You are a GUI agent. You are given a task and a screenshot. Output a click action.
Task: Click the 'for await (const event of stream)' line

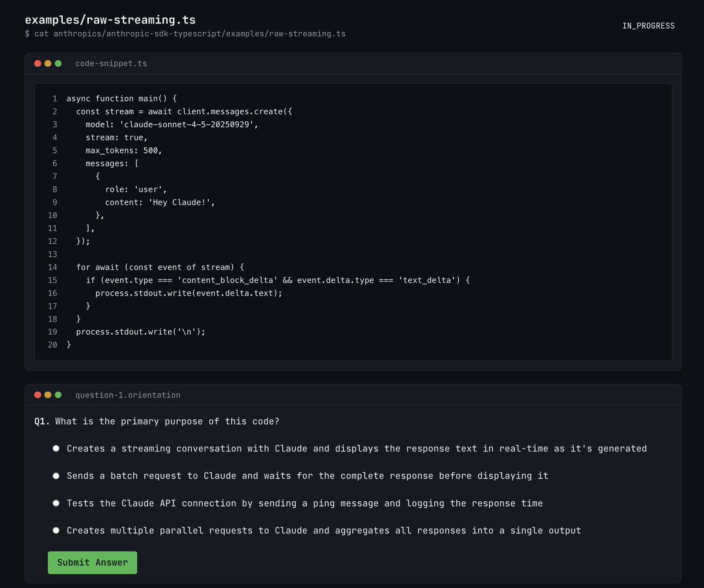click(160, 267)
